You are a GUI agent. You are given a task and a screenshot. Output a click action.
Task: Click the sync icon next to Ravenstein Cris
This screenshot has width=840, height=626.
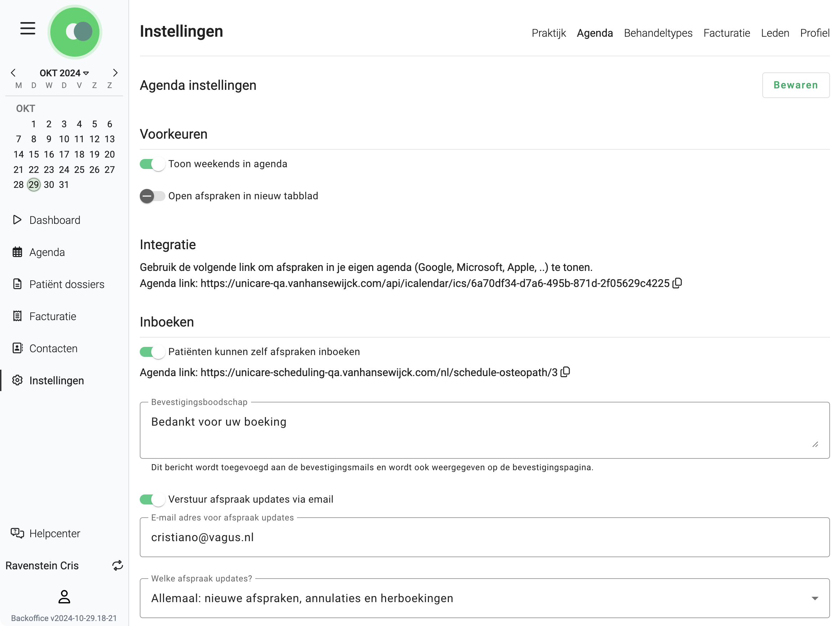click(117, 565)
